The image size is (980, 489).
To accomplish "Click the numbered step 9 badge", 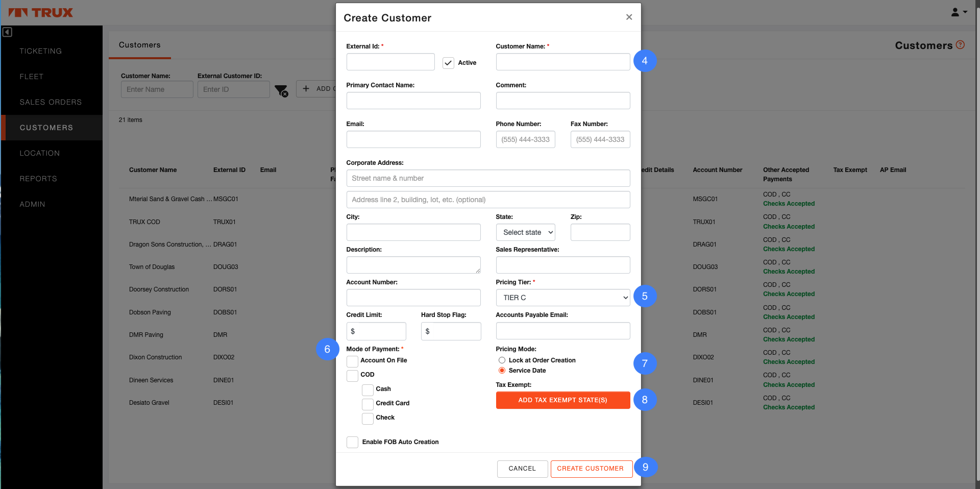I will pyautogui.click(x=645, y=467).
